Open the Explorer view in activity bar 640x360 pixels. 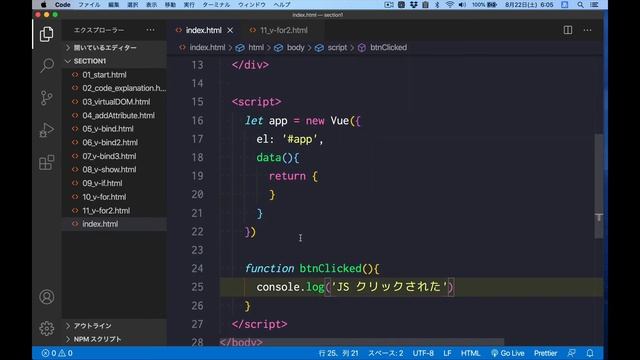pyautogui.click(x=47, y=34)
